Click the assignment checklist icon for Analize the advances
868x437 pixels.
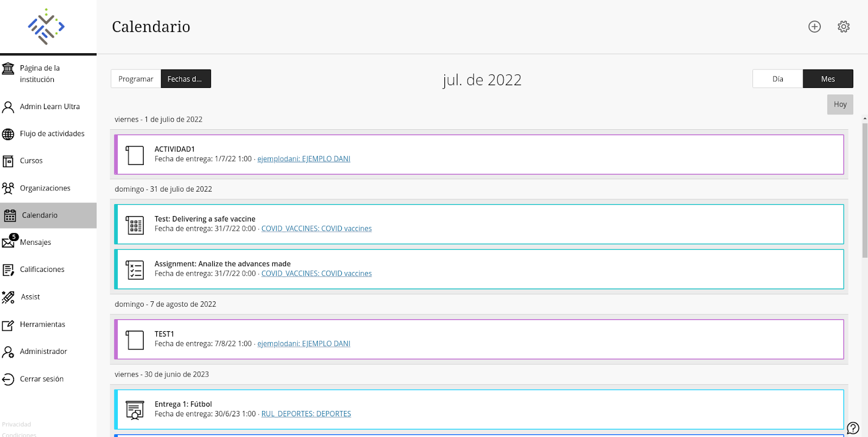135,270
